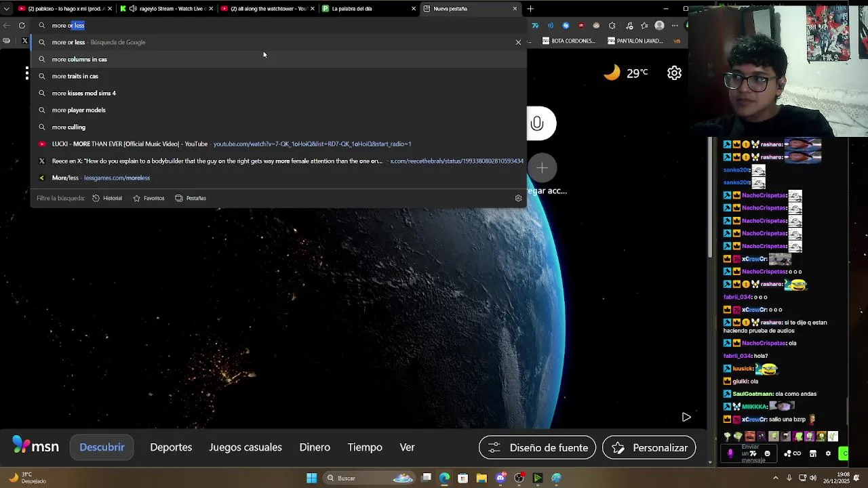Open the chat emoji picker smiley icon

pyautogui.click(x=768, y=453)
